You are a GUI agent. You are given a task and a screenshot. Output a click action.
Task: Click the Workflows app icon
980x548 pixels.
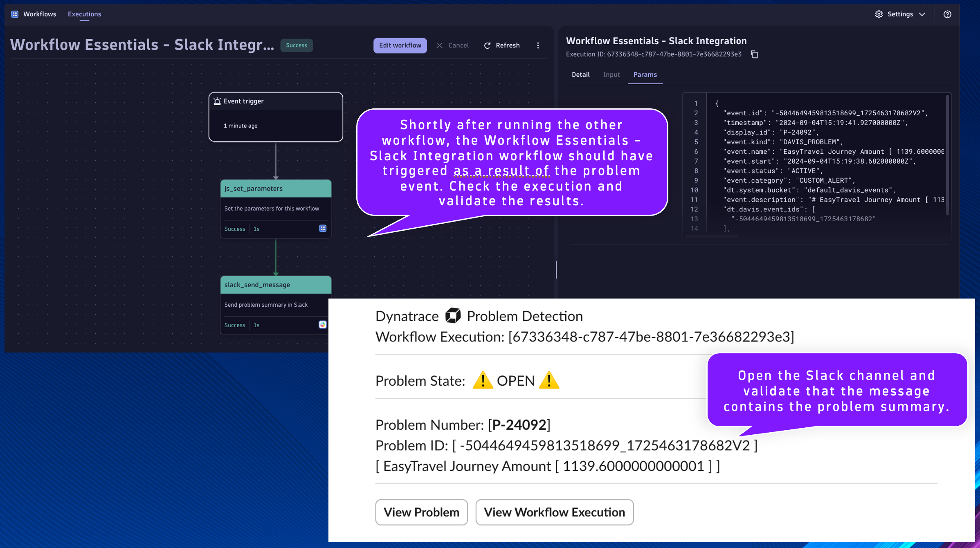(x=15, y=14)
